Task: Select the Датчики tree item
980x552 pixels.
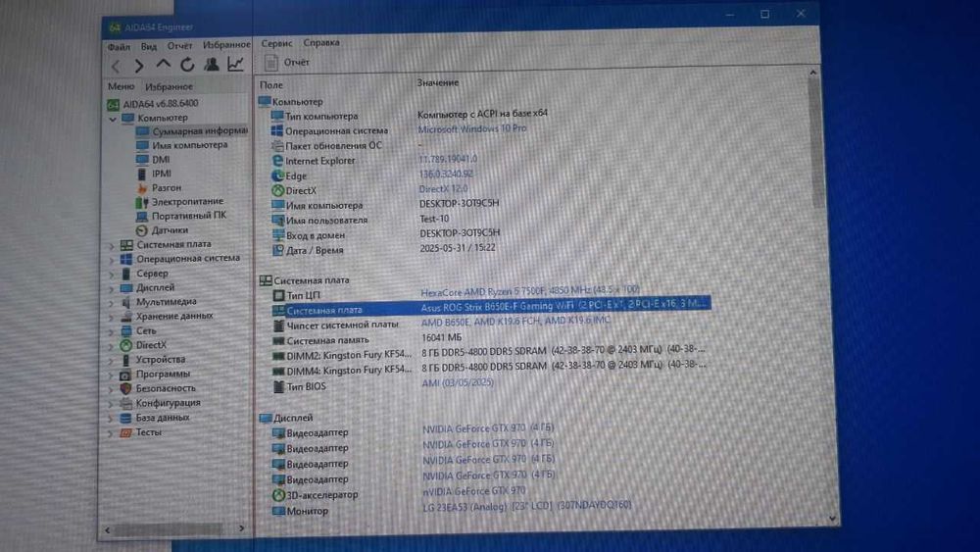Action: point(162,230)
